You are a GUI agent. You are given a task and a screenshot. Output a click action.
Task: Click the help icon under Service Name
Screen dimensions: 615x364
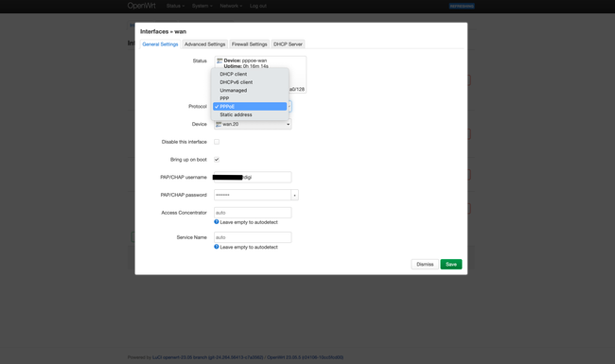[216, 247]
